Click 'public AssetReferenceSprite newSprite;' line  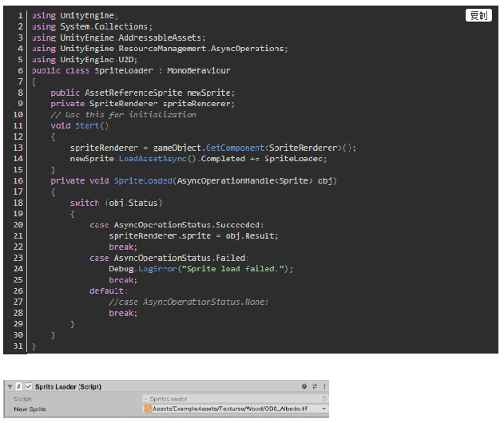point(143,93)
